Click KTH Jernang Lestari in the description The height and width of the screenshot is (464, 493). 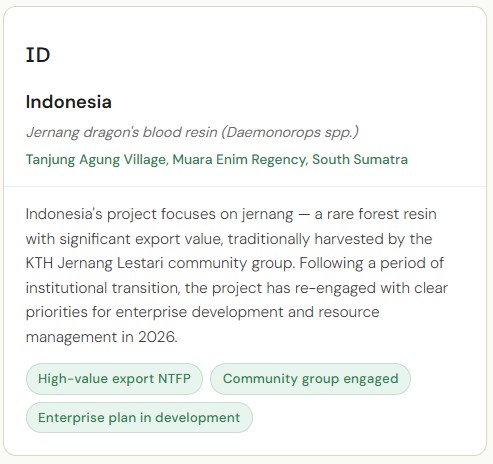point(95,263)
